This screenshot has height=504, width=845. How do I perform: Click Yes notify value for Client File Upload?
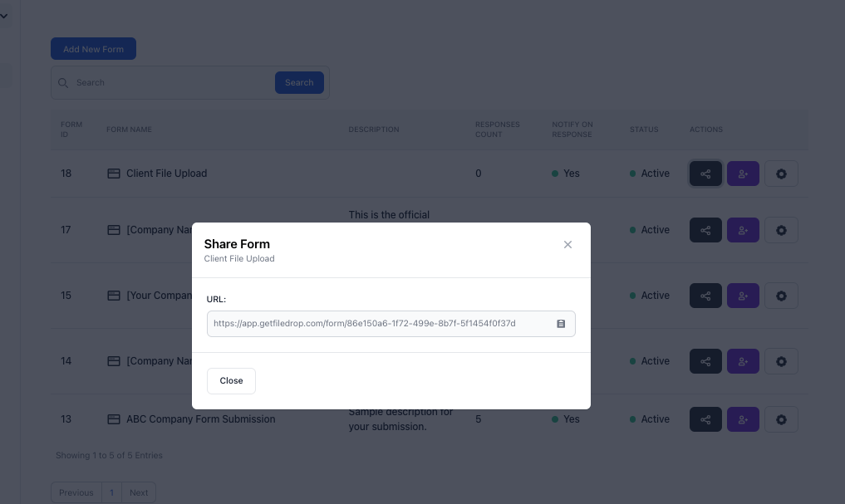point(566,174)
